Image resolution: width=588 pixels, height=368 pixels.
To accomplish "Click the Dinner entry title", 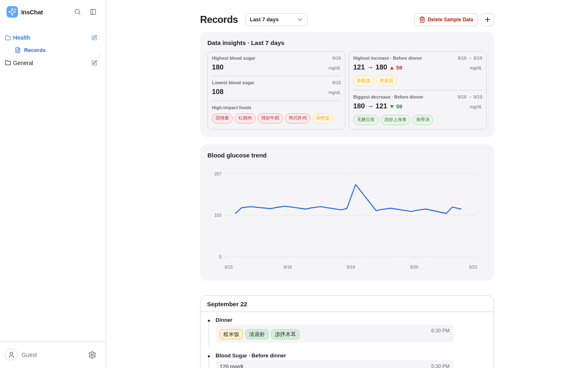I will (x=224, y=320).
